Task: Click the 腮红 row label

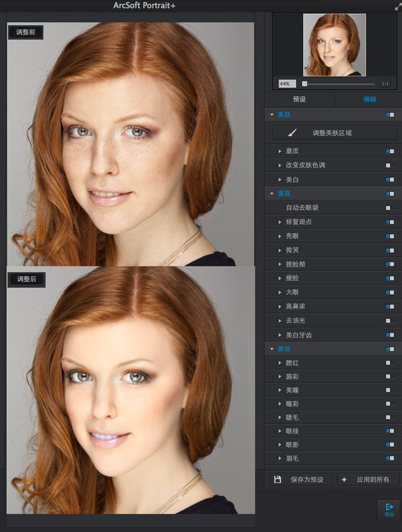Action: pyautogui.click(x=292, y=363)
